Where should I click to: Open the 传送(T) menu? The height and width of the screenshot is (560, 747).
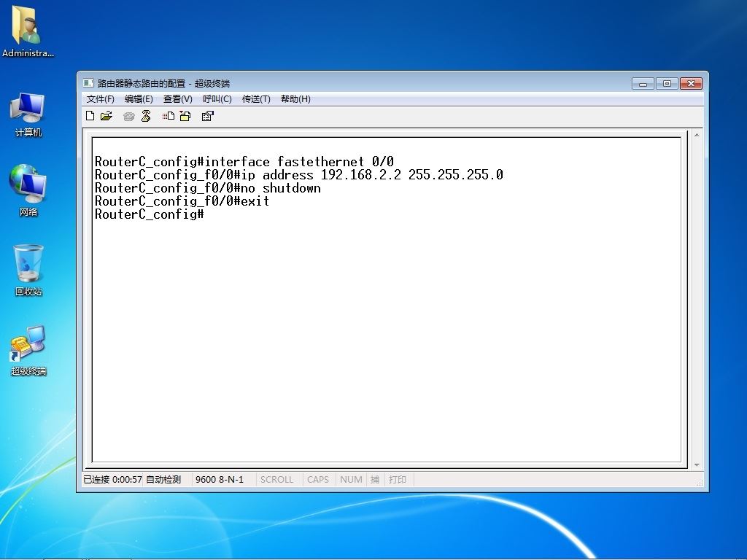pos(256,99)
